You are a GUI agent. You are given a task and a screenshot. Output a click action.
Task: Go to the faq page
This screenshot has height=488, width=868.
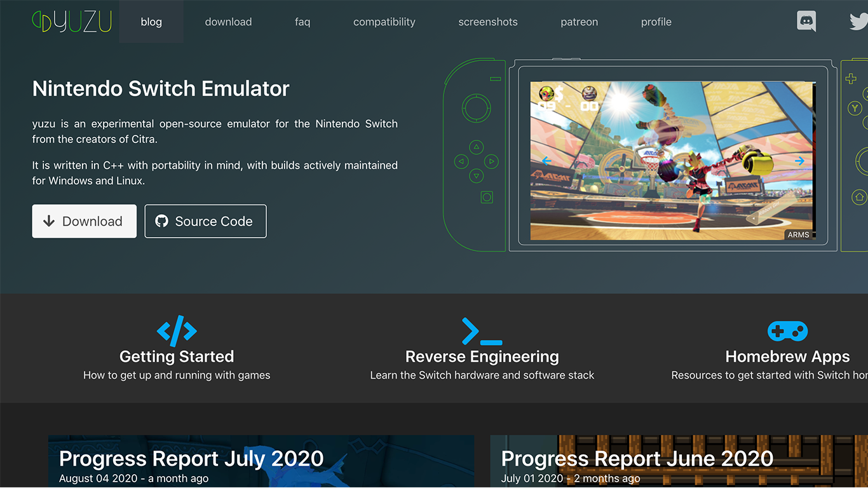point(302,22)
